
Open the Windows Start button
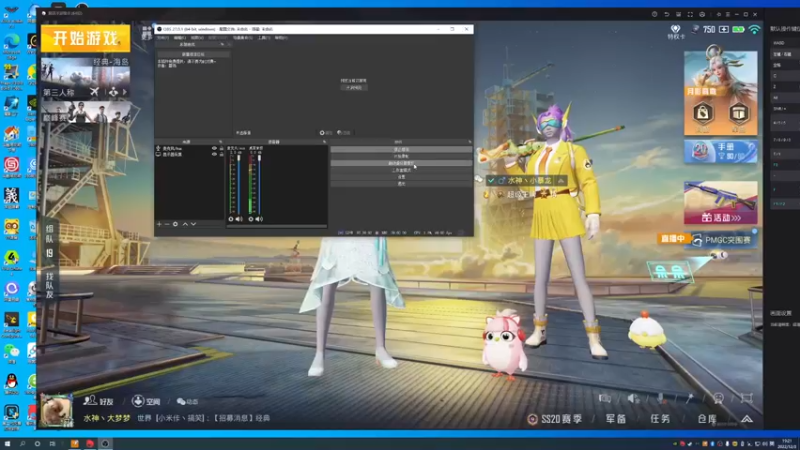click(x=7, y=443)
